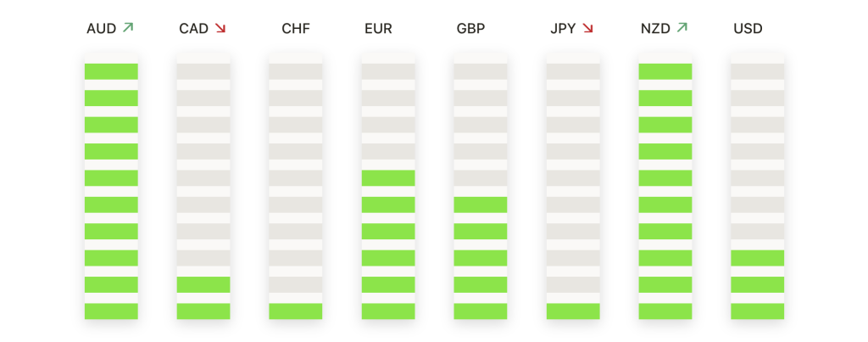Select the NZD currency heading
Viewport: 868px width, 342px height.
(655, 28)
